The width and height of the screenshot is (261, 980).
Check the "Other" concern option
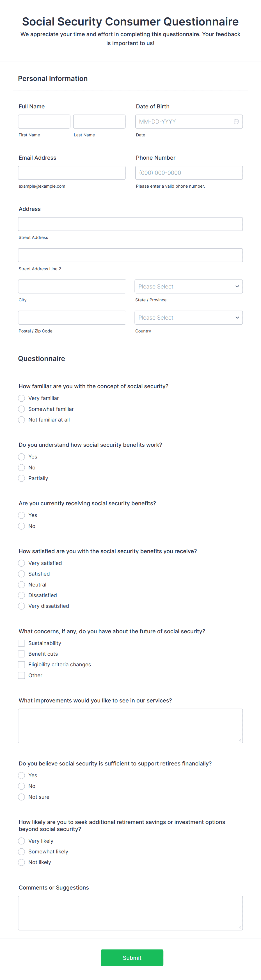point(21,675)
